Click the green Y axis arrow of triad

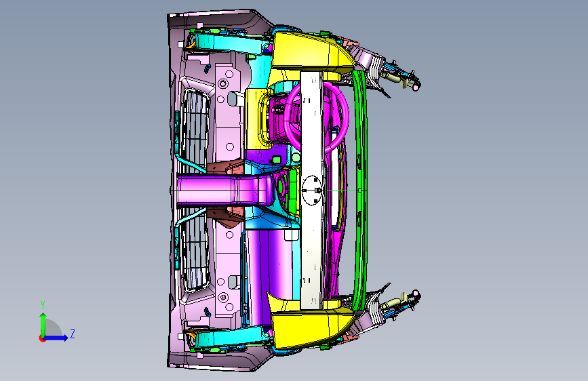pos(43,324)
